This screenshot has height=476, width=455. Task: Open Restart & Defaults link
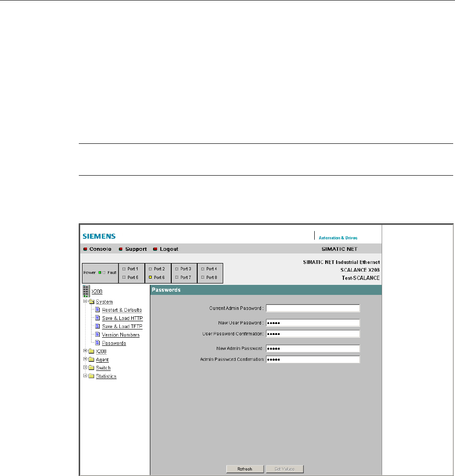click(x=122, y=310)
